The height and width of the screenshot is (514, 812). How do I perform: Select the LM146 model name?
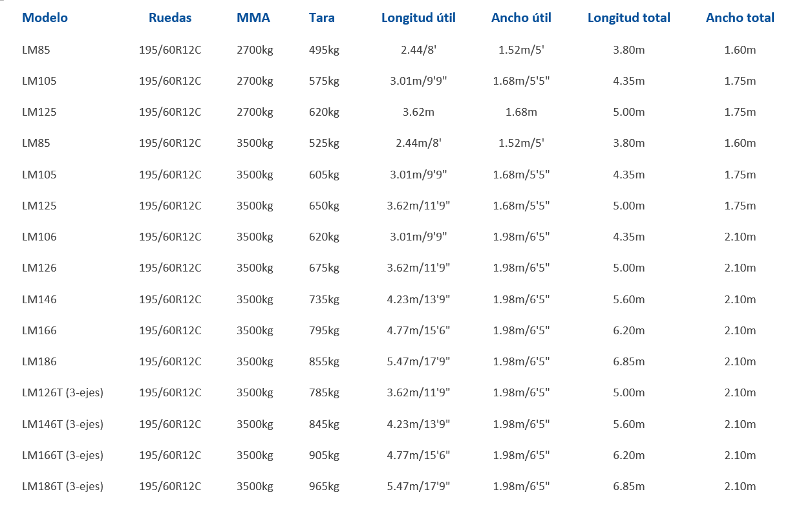coord(39,300)
